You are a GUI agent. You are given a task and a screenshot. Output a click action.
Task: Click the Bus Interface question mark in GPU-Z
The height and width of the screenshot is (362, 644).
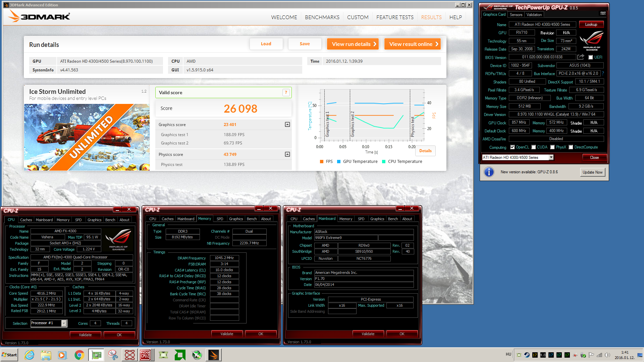tap(603, 73)
